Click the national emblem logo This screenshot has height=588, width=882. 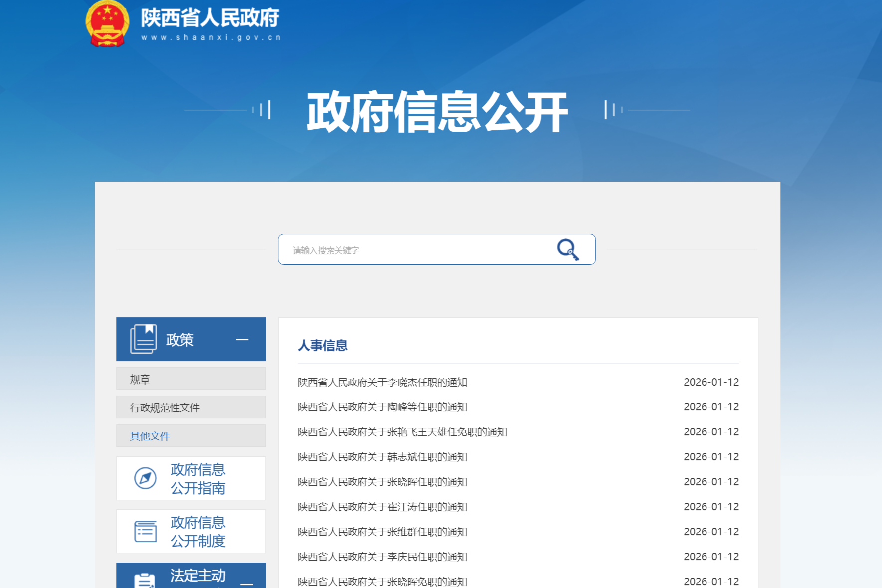(107, 24)
